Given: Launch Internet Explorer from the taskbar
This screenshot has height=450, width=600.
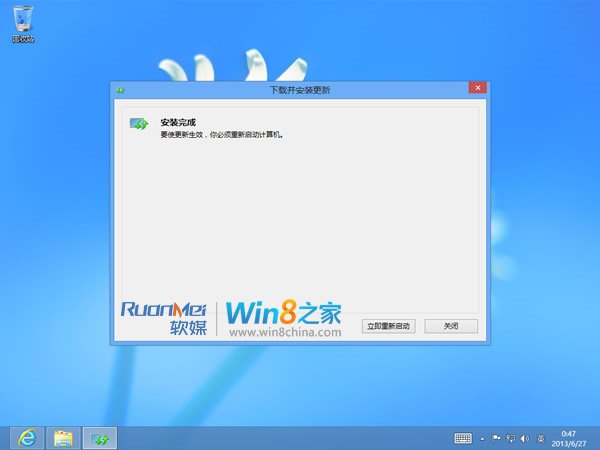Looking at the screenshot, I should click(x=27, y=437).
